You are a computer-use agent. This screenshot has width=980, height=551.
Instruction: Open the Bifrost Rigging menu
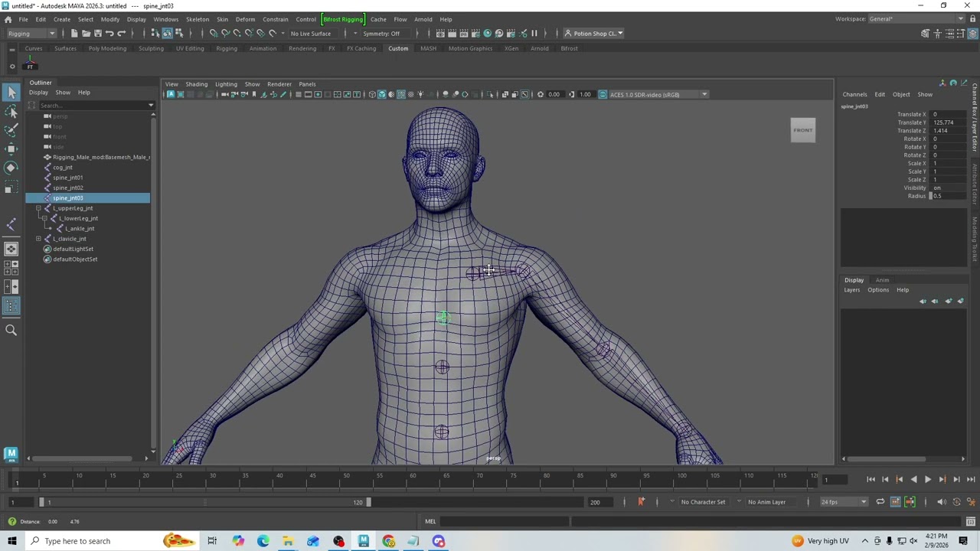(x=343, y=19)
